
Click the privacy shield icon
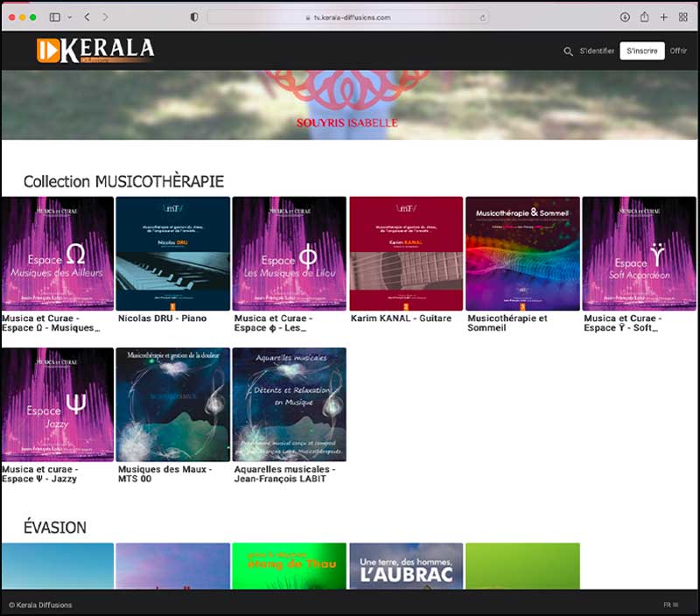pyautogui.click(x=194, y=17)
